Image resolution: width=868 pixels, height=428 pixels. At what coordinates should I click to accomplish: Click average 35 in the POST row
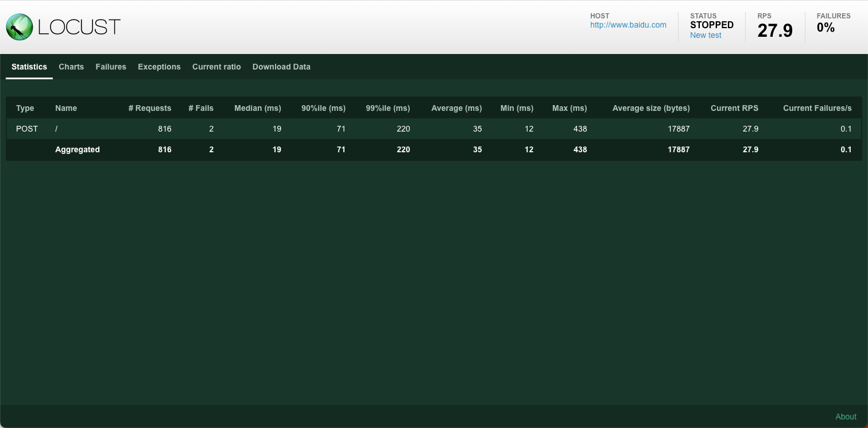point(478,129)
